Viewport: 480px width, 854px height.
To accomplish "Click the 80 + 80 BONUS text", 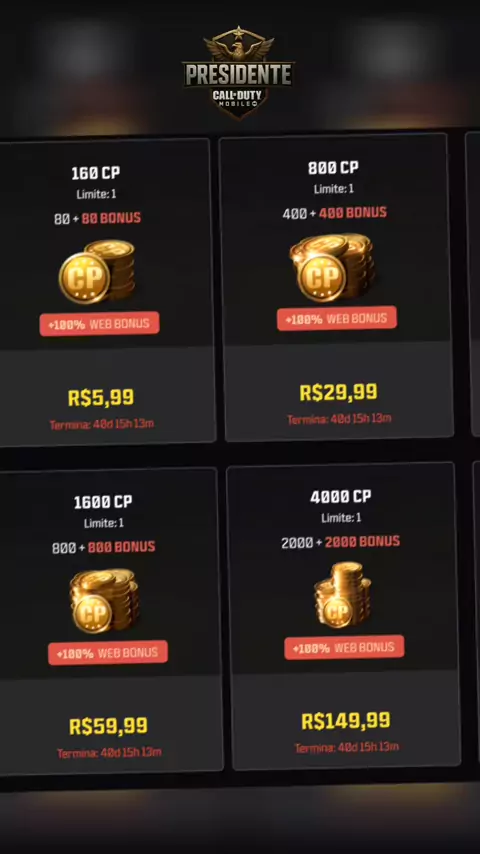I will (x=98, y=218).
